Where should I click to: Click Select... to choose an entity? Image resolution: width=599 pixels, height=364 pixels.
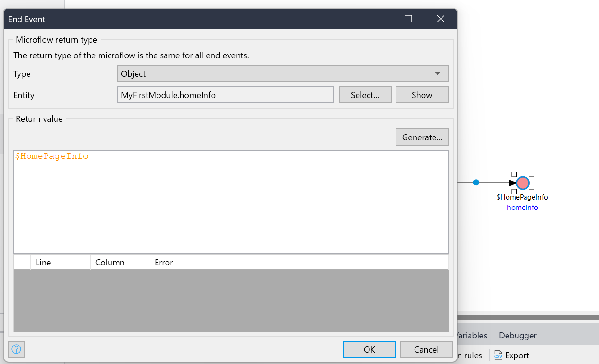[x=365, y=95]
